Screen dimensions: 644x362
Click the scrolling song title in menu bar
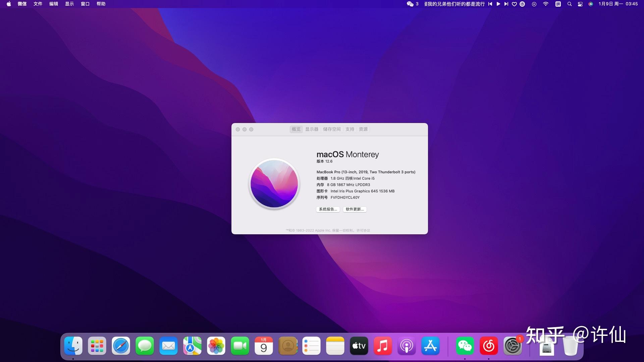(x=454, y=4)
